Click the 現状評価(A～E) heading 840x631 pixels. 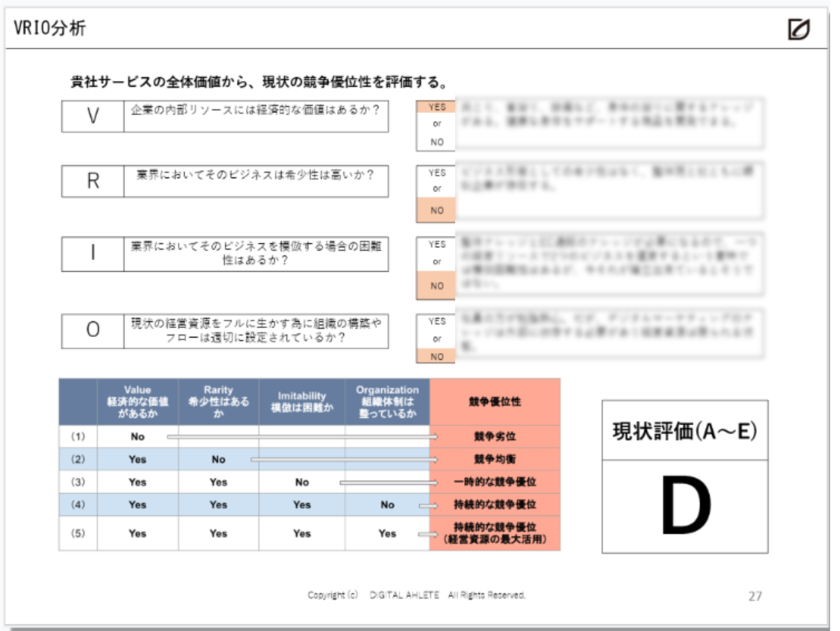pyautogui.click(x=685, y=431)
